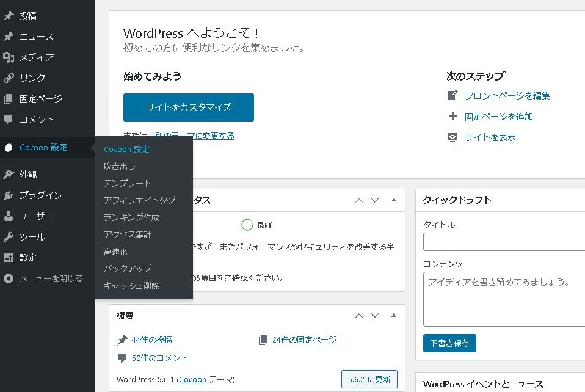This screenshot has height=392, width=585.
Task: Click the plugin icon for プラグイン
Action: 9,195
